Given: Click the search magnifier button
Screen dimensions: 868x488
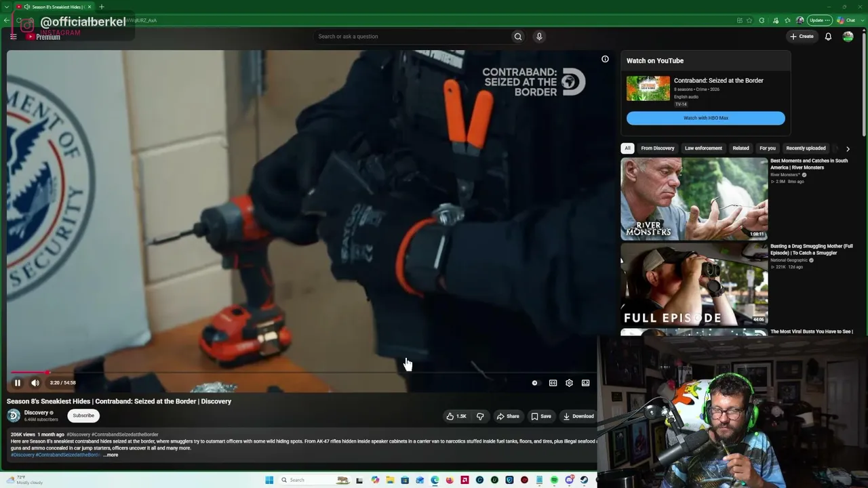Looking at the screenshot, I should pos(518,37).
